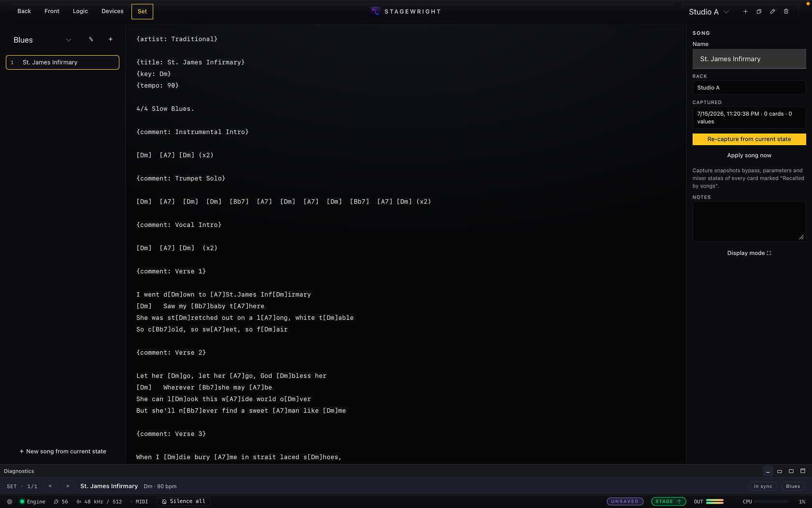Click the 48 kHz / 512 audio indicator
Viewport: 812px width, 508px height.
99,502
